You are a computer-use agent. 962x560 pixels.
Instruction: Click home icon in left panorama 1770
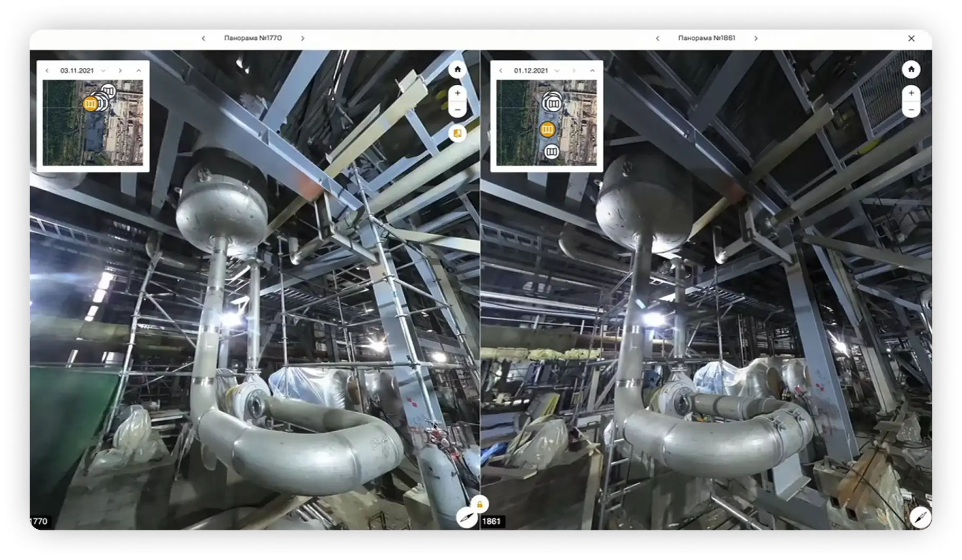click(x=458, y=69)
